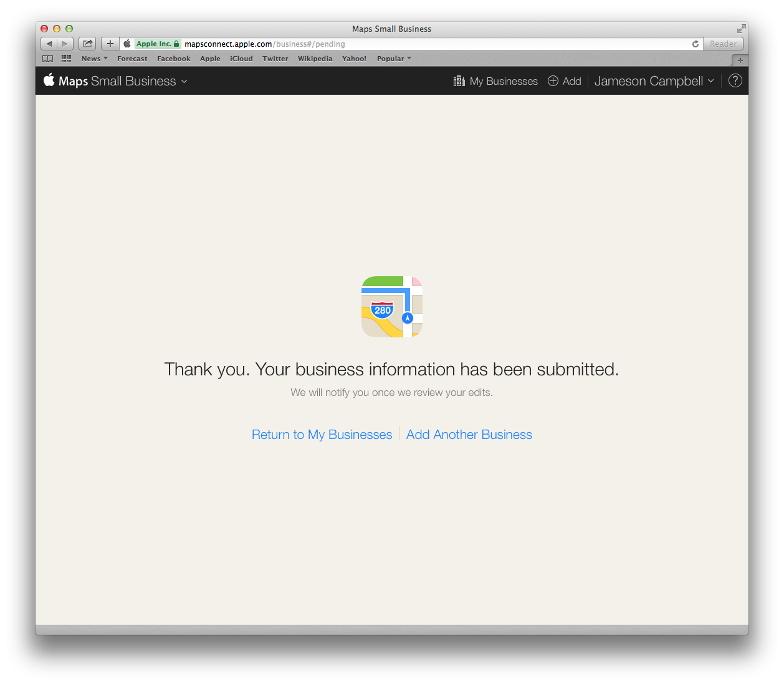The width and height of the screenshot is (784, 684).
Task: Open My Businesses in header
Action: pos(495,81)
